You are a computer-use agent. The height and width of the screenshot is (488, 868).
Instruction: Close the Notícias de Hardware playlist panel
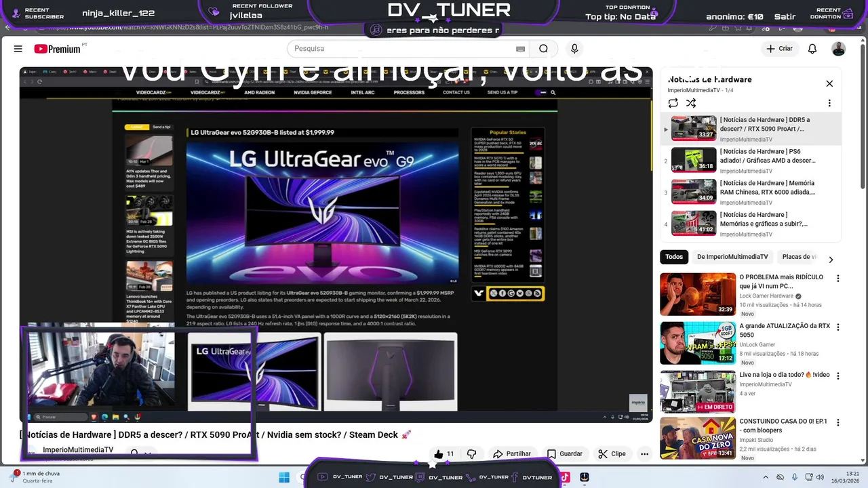coord(829,83)
